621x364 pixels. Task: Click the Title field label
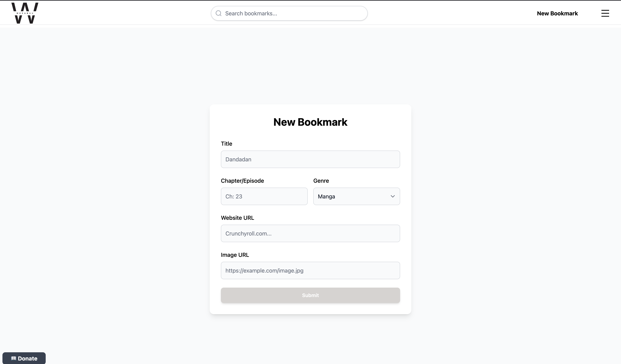click(x=226, y=144)
